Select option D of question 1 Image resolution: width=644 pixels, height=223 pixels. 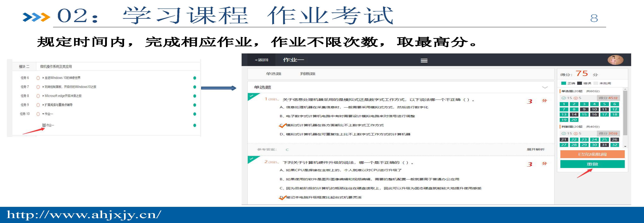coord(345,134)
